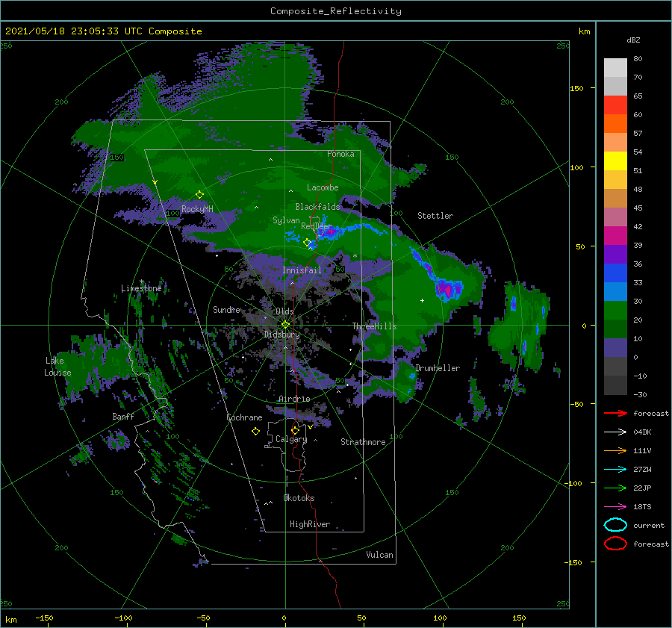672x628 pixels.
Task: Click the Blackfalds town label
Action: [x=317, y=207]
